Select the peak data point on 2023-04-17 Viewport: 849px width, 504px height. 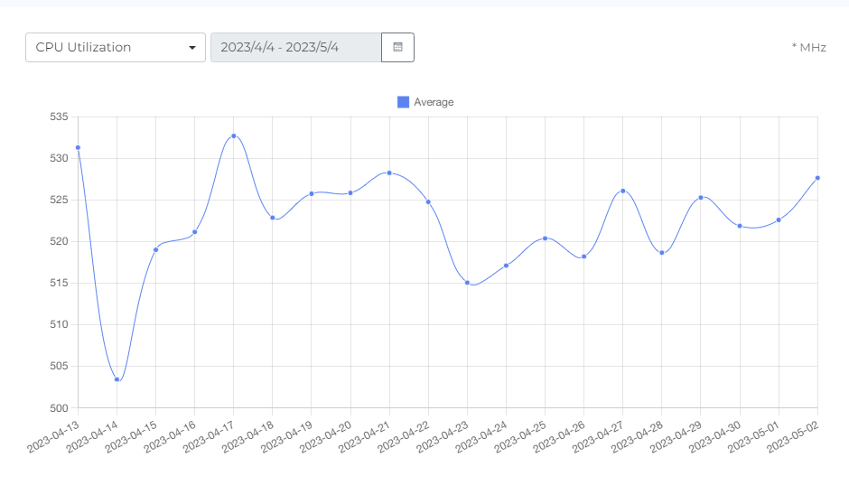click(x=233, y=135)
